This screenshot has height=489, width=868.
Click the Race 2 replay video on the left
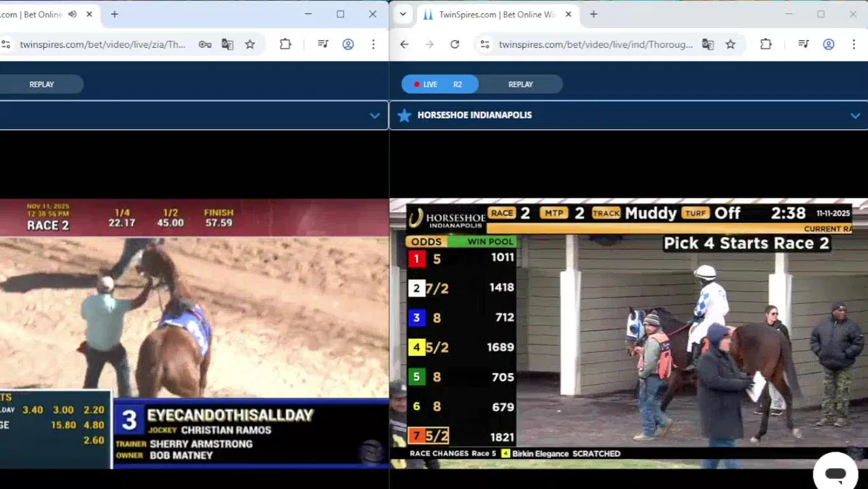(x=194, y=333)
